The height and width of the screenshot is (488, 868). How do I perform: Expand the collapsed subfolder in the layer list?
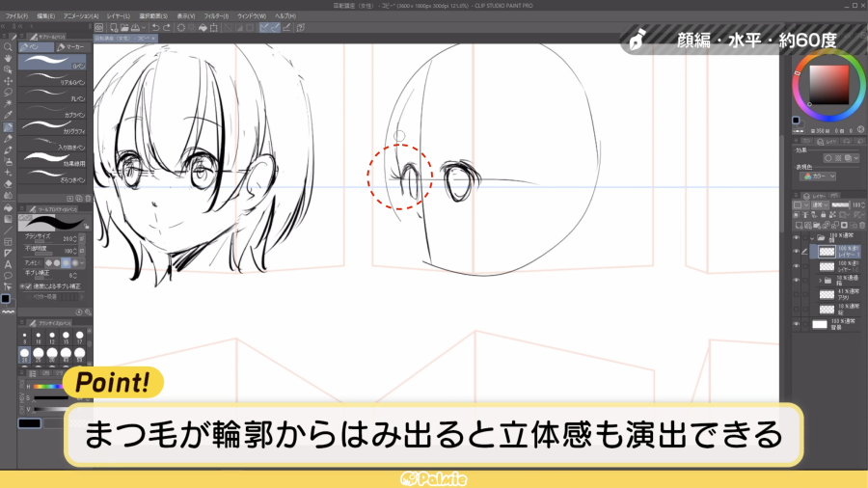820,281
